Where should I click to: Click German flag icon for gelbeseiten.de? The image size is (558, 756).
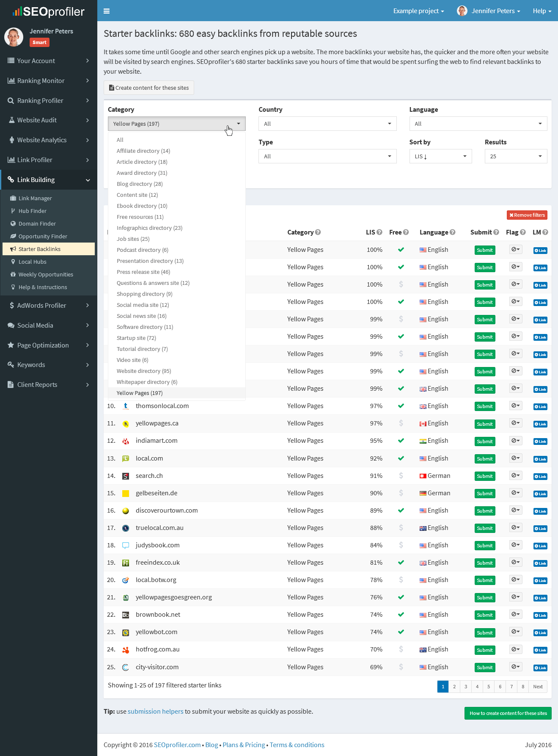point(423,494)
